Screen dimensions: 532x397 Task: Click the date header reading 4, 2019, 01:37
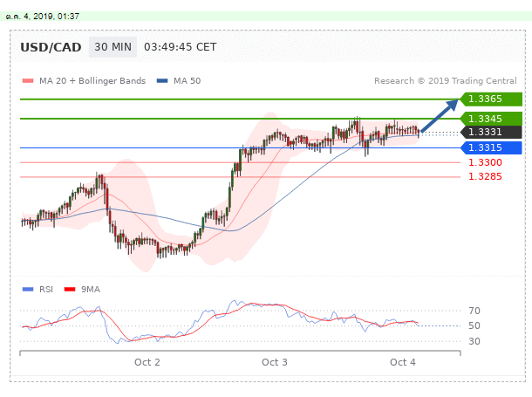click(43, 17)
